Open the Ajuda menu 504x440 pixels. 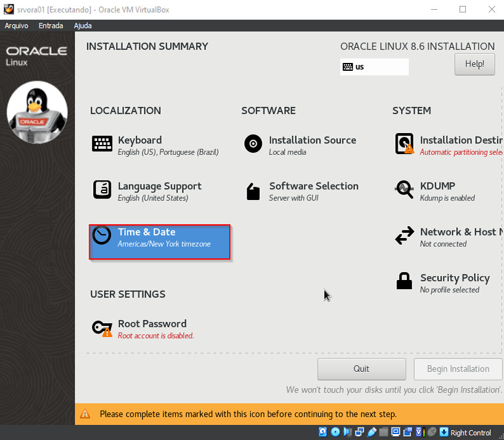(x=83, y=26)
